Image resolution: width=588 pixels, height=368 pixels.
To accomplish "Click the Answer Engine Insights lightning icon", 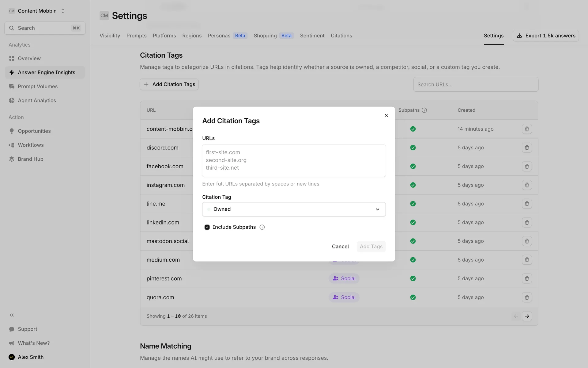I will pyautogui.click(x=12, y=72).
